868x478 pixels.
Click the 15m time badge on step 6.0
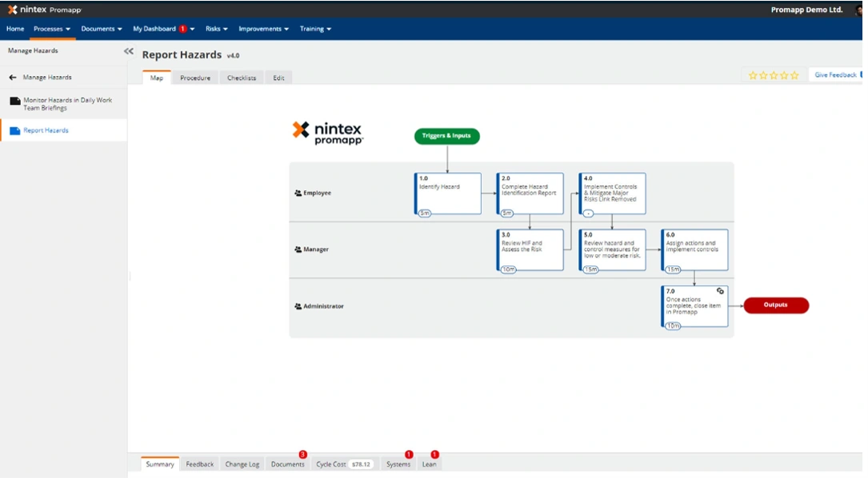coord(673,269)
